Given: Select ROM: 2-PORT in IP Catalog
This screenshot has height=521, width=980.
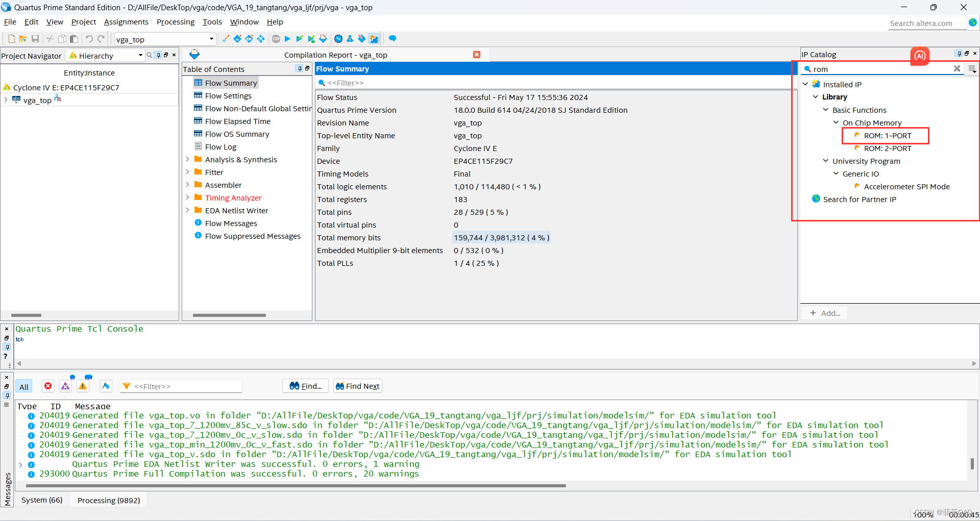Looking at the screenshot, I should (x=887, y=148).
